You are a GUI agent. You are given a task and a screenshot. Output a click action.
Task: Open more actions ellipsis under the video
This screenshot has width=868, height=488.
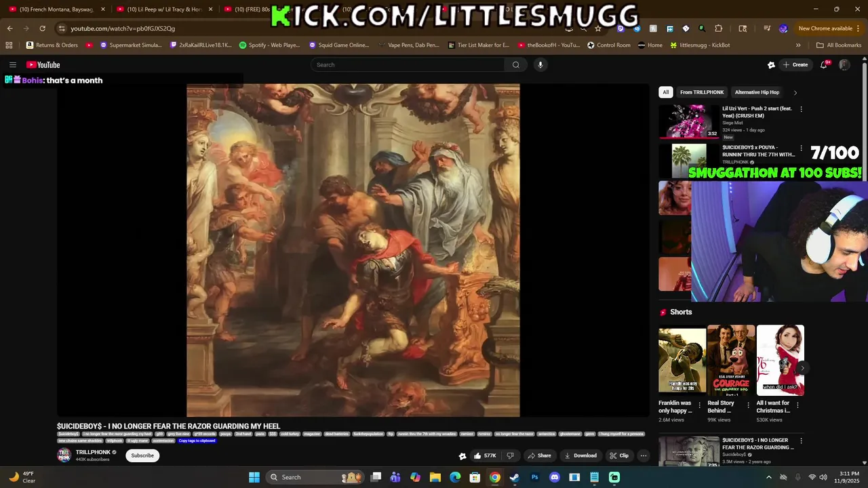[644, 455]
